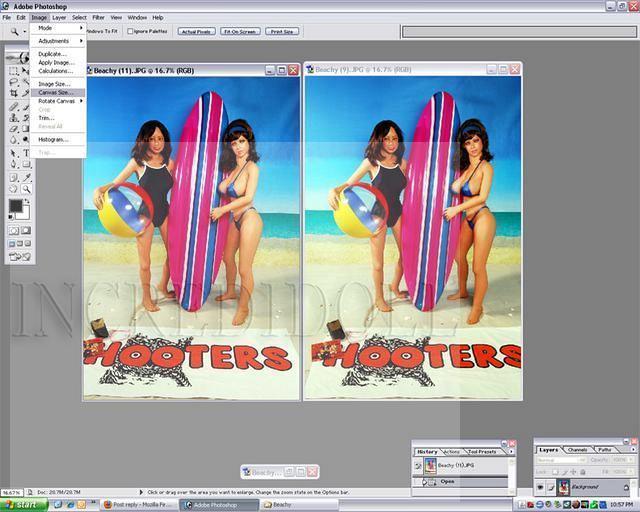
Task: Open the Beachy folder taskbar button
Action: (x=298, y=505)
